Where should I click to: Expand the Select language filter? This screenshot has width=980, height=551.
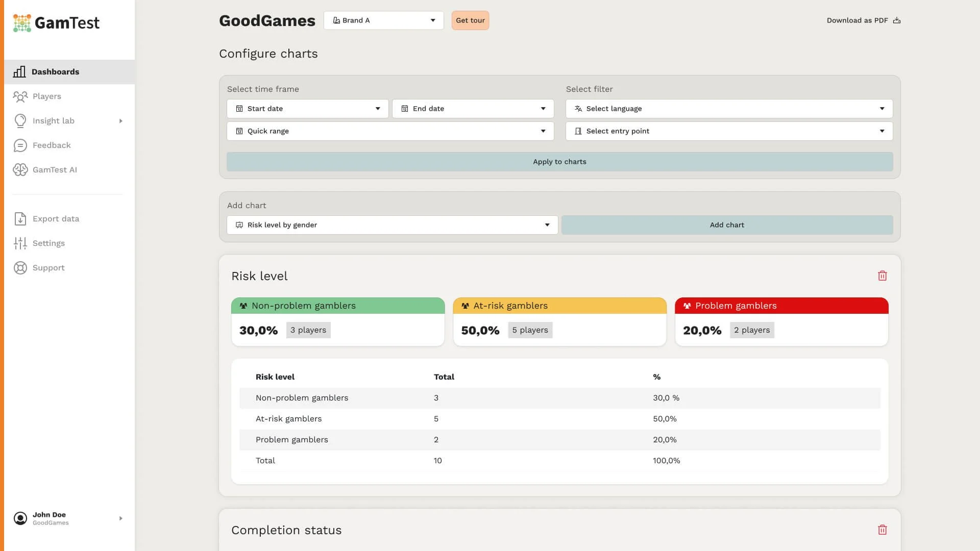pyautogui.click(x=729, y=109)
